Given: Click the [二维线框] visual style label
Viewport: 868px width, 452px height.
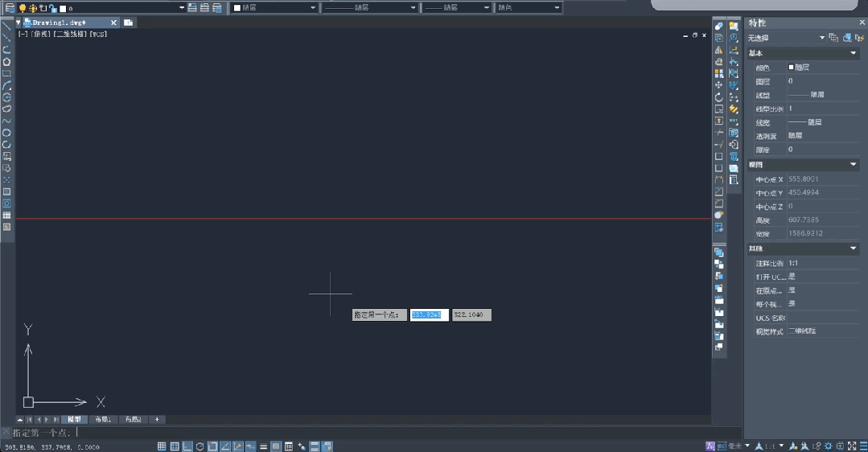Looking at the screenshot, I should coord(70,35).
